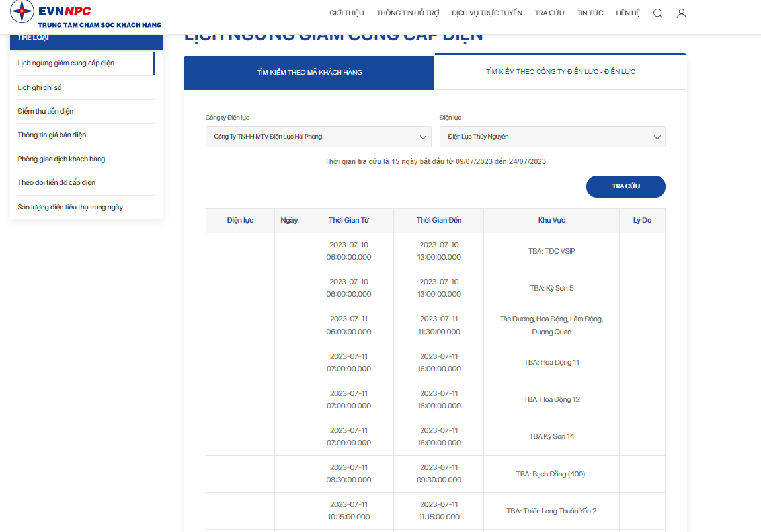Open the Tra cứu menu

coord(549,13)
